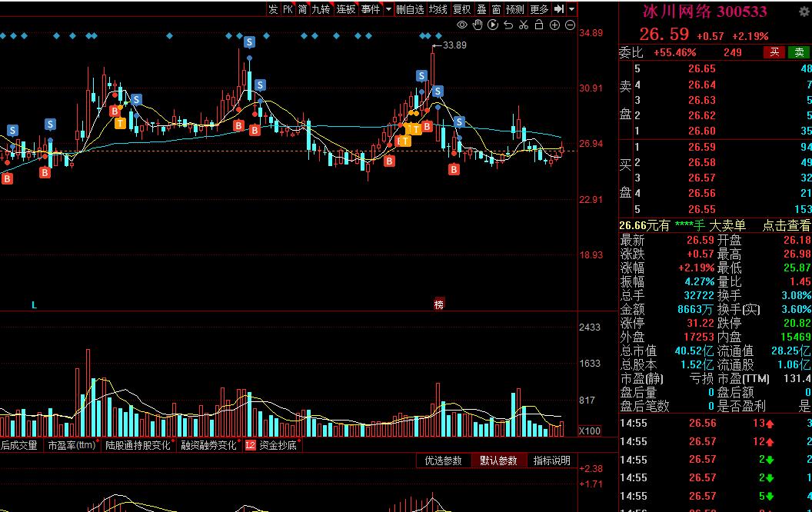Click the 窗 window toolbar button
The width and height of the screenshot is (812, 512).
coord(496,9)
